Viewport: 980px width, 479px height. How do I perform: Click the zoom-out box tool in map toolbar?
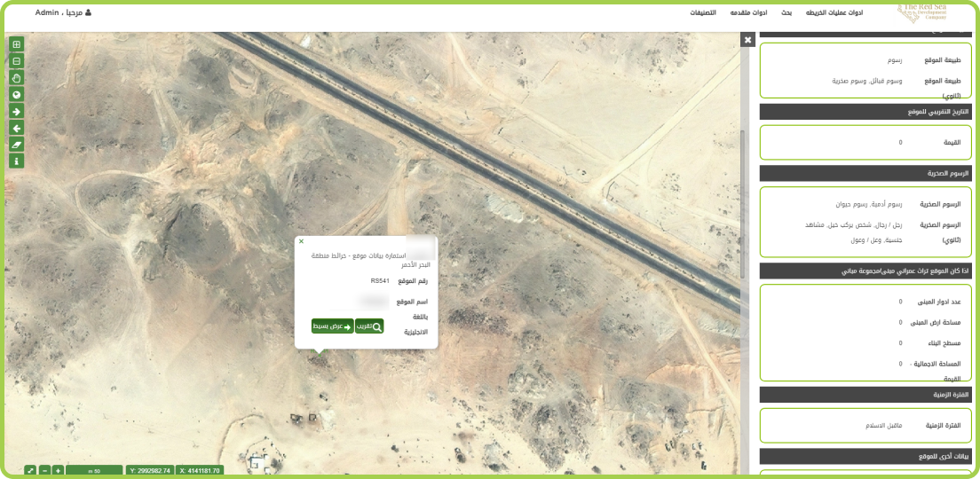click(16, 61)
